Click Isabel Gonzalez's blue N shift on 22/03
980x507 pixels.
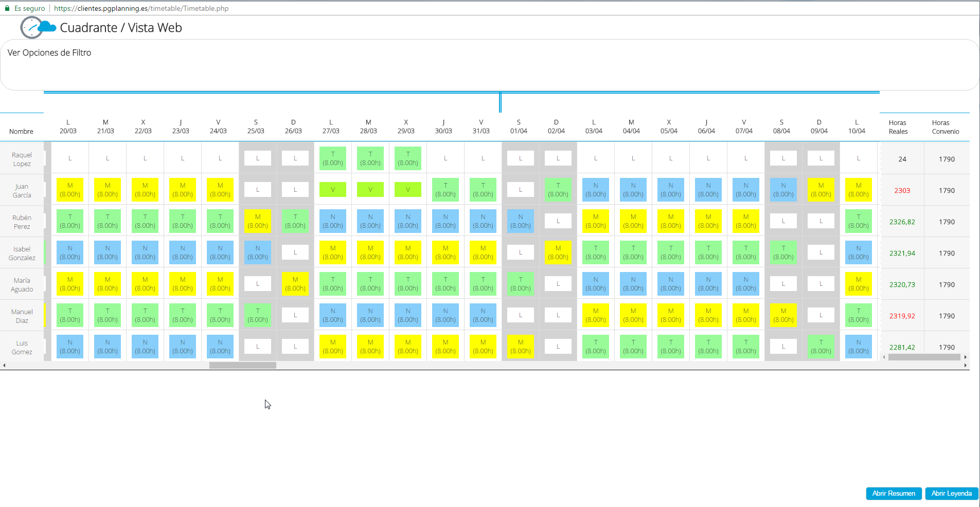click(145, 252)
